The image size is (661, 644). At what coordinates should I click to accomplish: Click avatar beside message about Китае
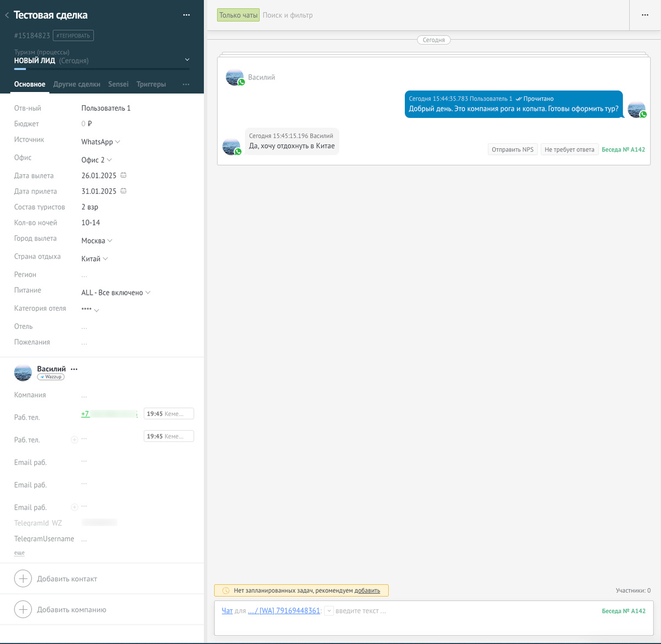231,147
